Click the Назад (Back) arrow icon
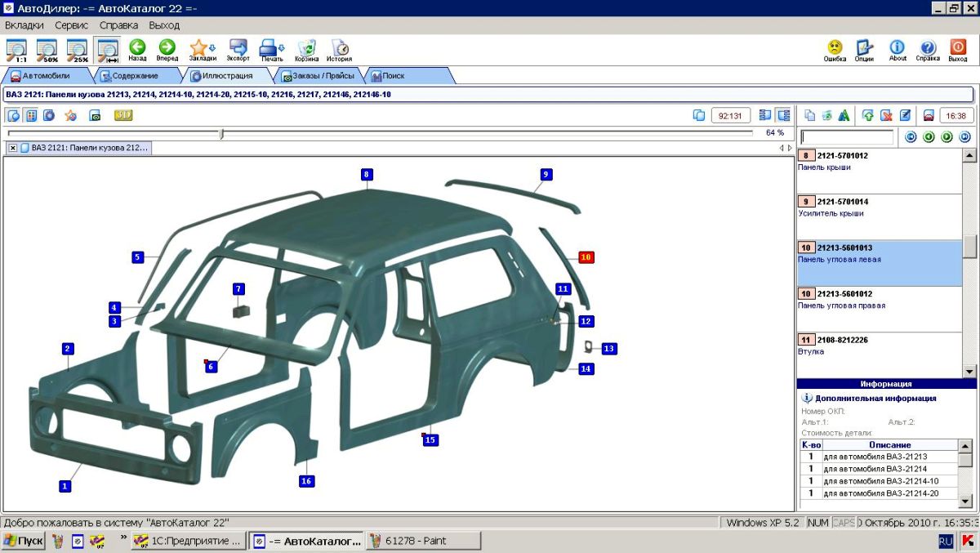 pos(137,47)
